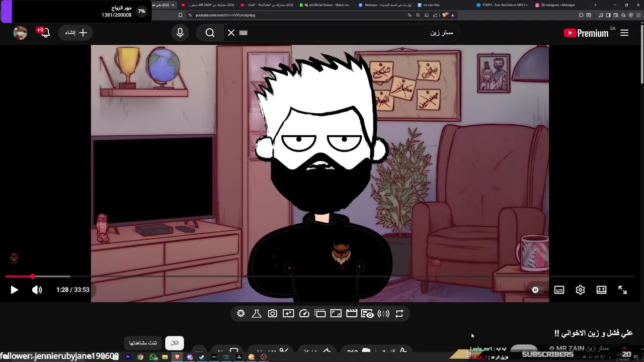Screen dimensions: 644x362
Task: Open the playback speed gauge icon
Action: click(304, 313)
